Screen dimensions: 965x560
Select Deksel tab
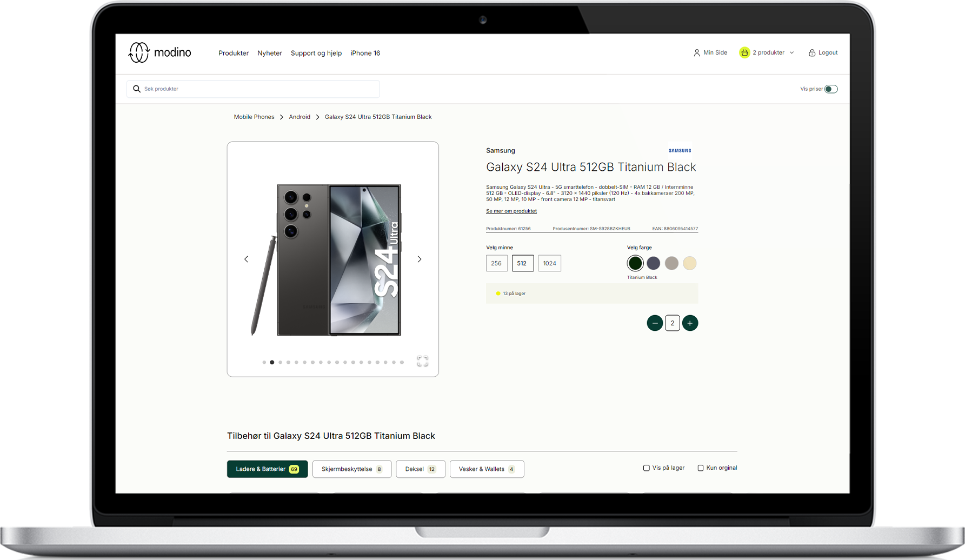click(x=421, y=469)
